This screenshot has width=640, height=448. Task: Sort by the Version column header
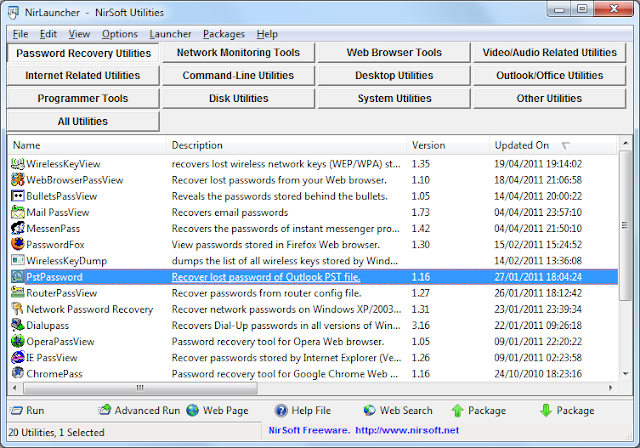[x=448, y=145]
